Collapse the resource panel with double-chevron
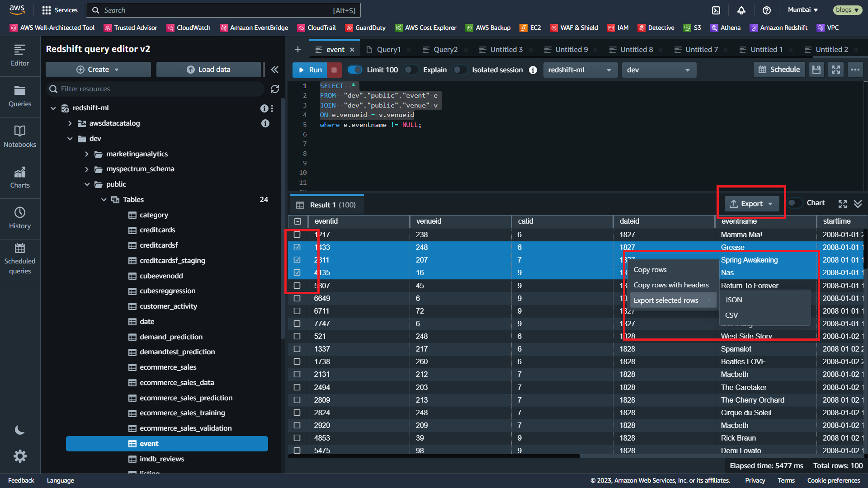Image resolution: width=868 pixels, height=488 pixels. [274, 70]
